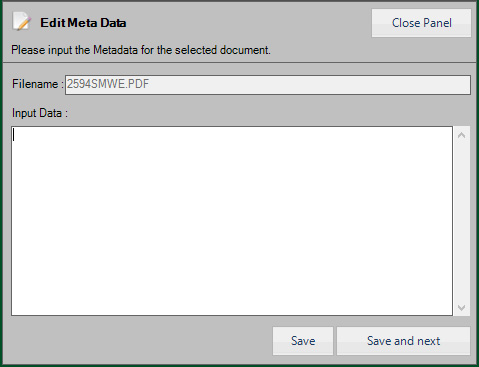Click the separator line below the instruction text
The image size is (479, 367).
click(239, 62)
